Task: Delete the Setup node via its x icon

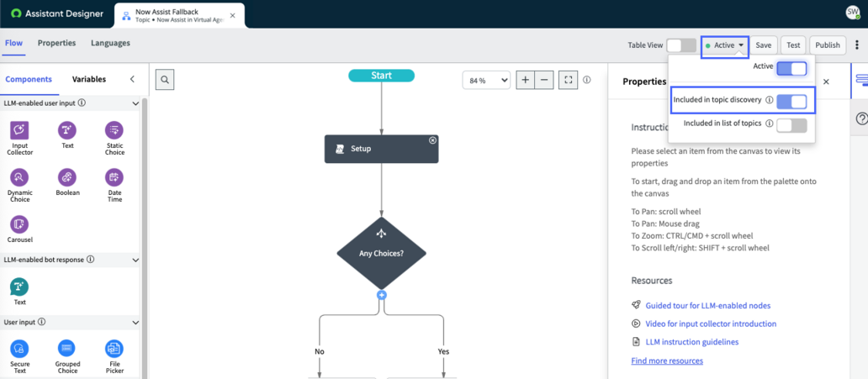Action: tap(432, 140)
